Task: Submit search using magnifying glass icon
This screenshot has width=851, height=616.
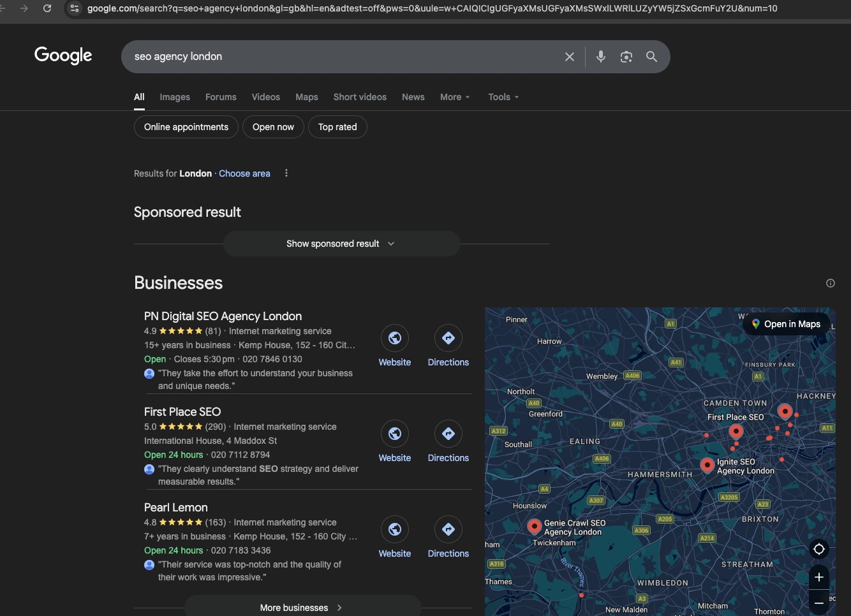Action: 651,57
